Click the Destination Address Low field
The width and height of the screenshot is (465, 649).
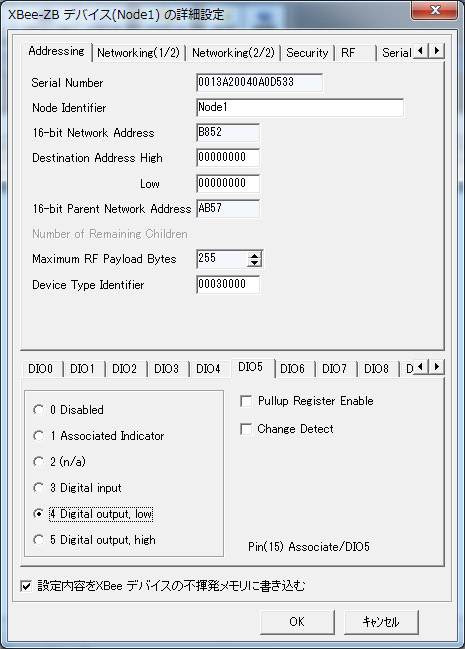228,183
